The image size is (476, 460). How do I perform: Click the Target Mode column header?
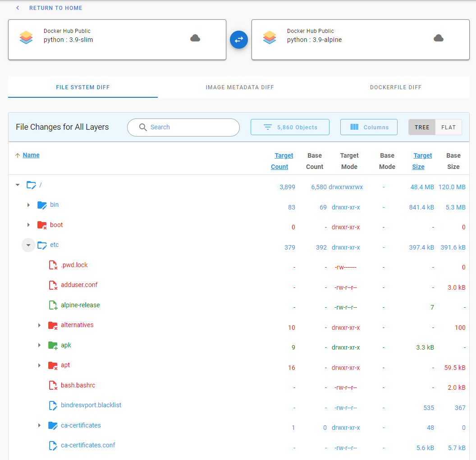(349, 161)
